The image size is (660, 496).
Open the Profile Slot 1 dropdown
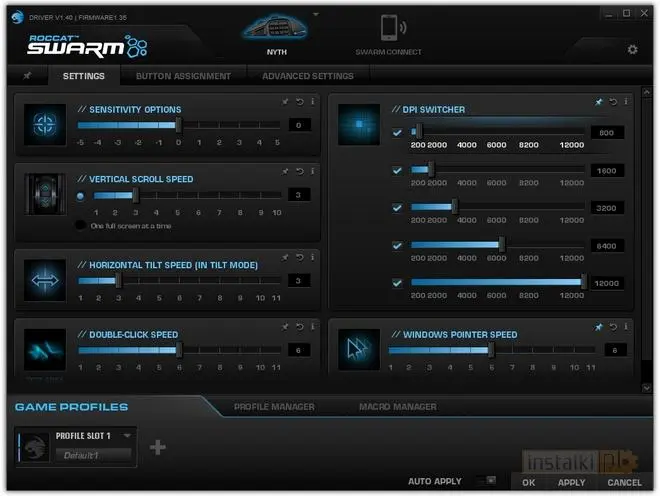(127, 436)
